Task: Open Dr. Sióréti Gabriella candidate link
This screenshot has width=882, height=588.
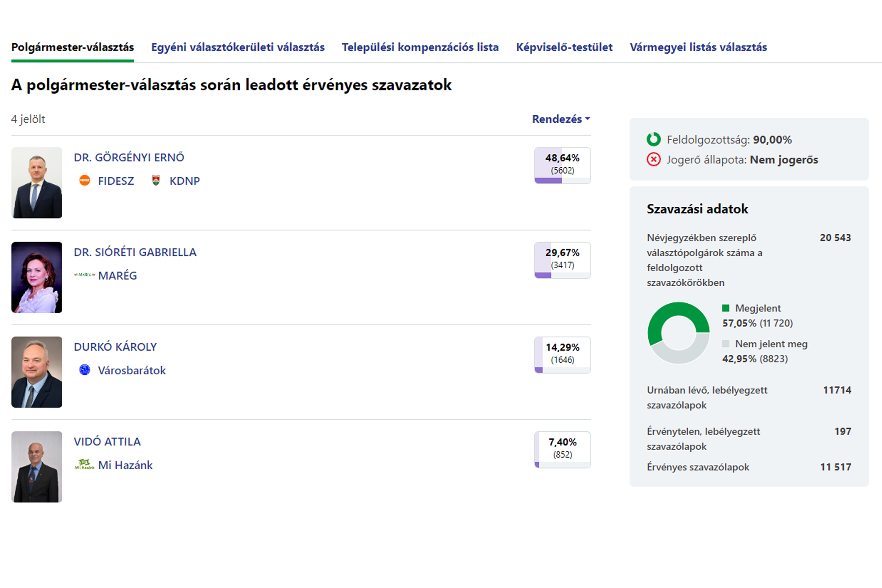Action: pos(135,252)
